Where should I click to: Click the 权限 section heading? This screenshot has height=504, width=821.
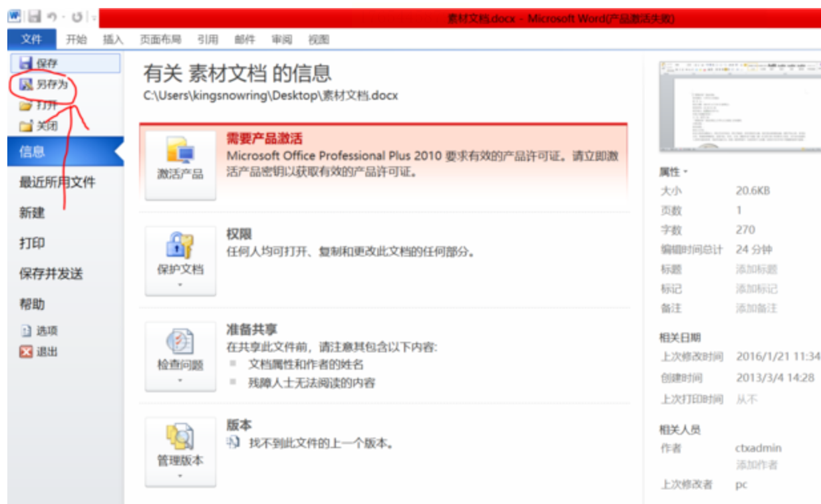(239, 234)
